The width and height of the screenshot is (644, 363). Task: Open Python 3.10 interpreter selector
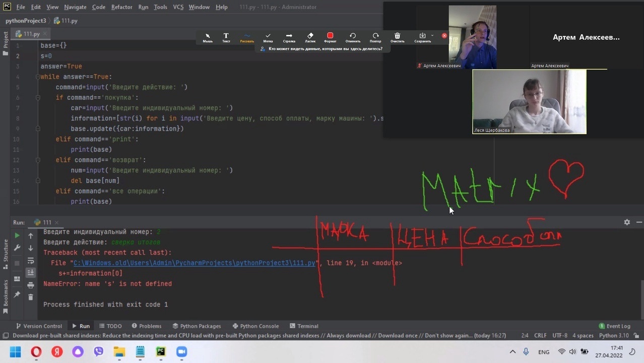(x=614, y=335)
